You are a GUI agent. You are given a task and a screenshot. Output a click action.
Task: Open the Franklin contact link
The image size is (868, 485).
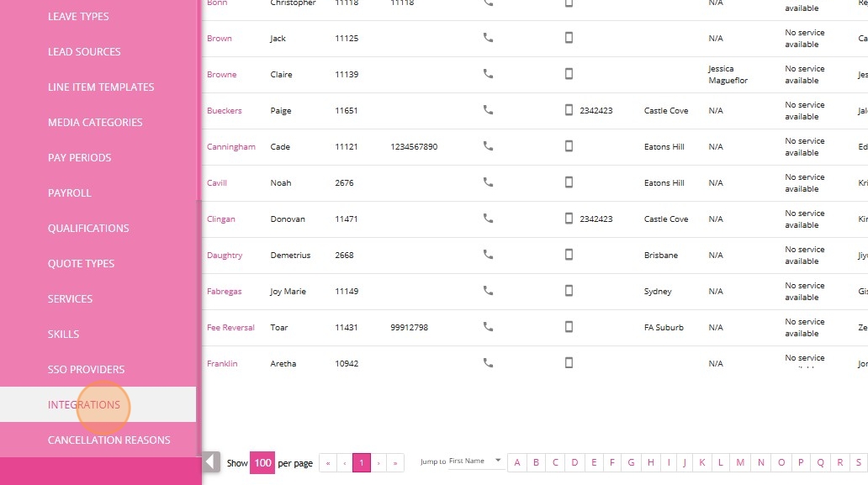222,363
